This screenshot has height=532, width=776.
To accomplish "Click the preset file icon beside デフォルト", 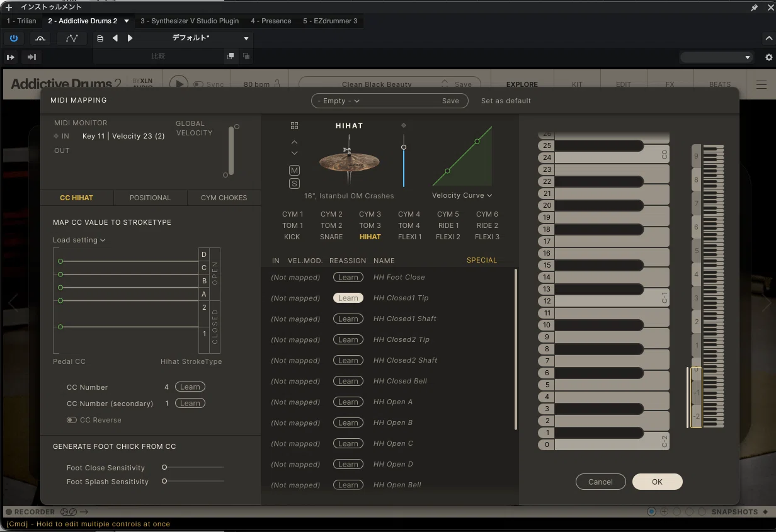I will pos(100,38).
